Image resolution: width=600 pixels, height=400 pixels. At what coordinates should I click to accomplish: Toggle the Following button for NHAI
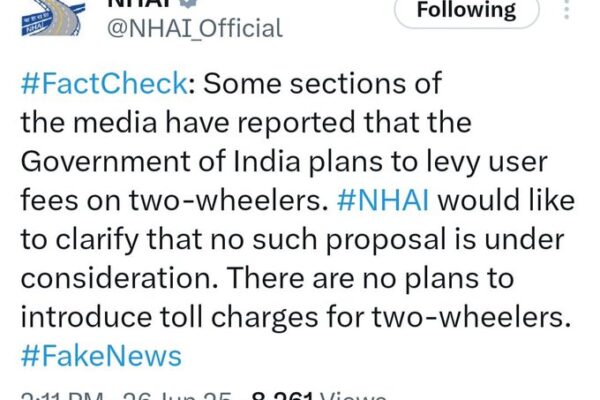pos(466,12)
